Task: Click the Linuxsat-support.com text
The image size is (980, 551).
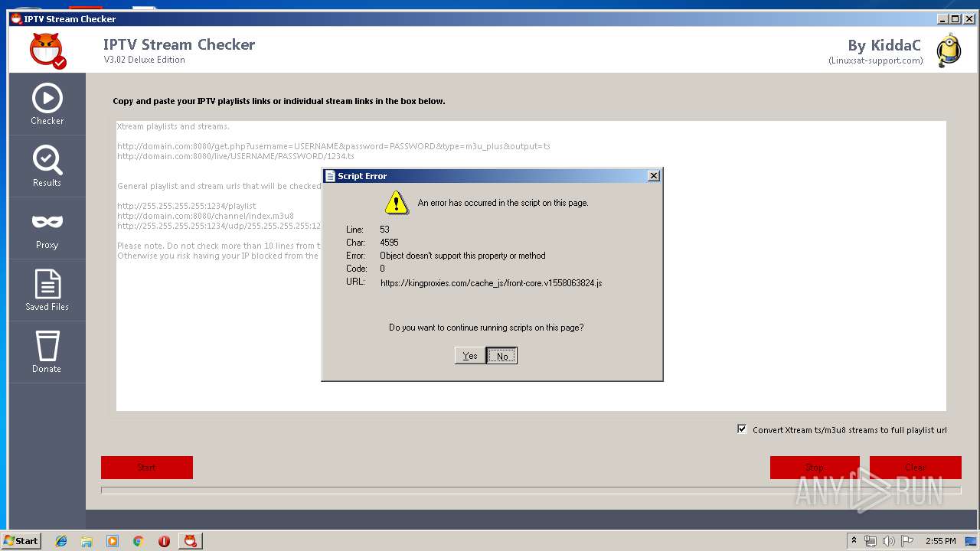Action: pos(876,60)
